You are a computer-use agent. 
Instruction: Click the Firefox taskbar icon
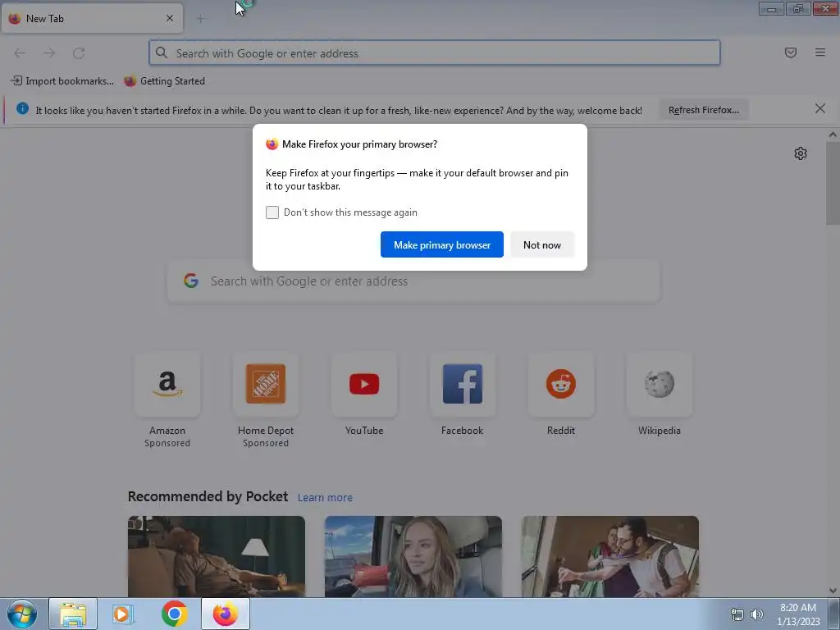click(x=226, y=614)
